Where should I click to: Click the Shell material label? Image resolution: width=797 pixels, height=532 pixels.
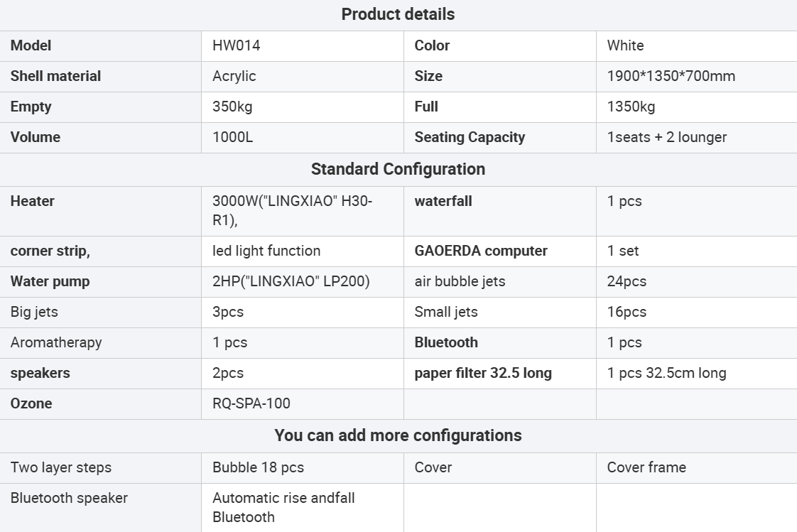pos(55,76)
